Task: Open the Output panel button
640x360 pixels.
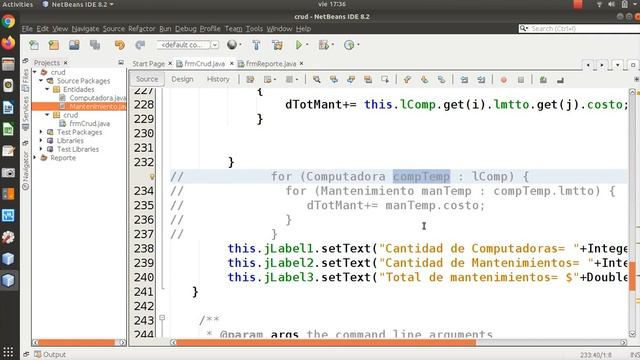Action: (50, 354)
